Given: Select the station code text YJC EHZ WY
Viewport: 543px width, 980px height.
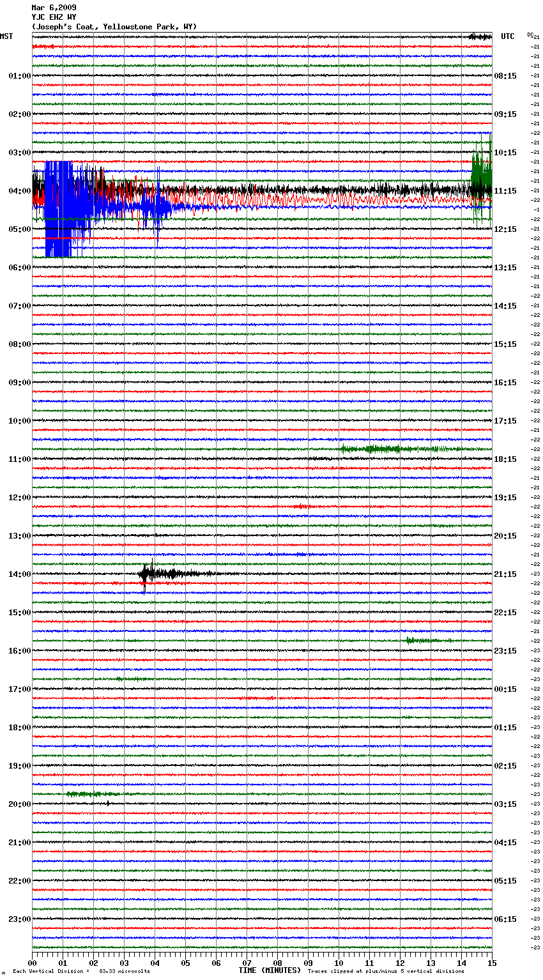Looking at the screenshot, I should 54,17.
